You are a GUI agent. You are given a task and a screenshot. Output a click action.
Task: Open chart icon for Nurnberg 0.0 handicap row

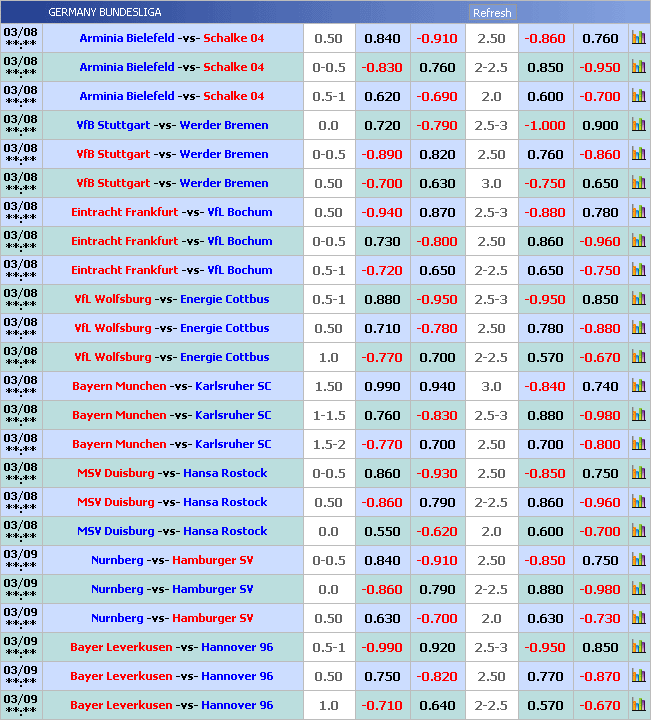(x=639, y=589)
